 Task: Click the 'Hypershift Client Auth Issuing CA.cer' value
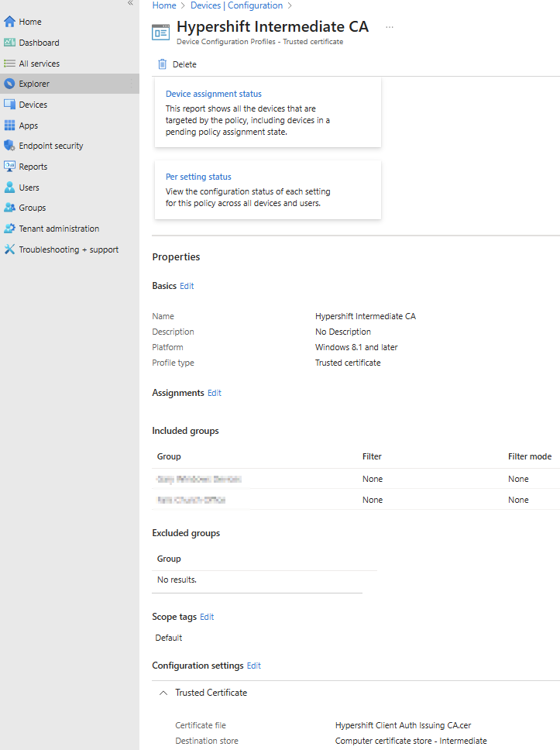pos(403,726)
